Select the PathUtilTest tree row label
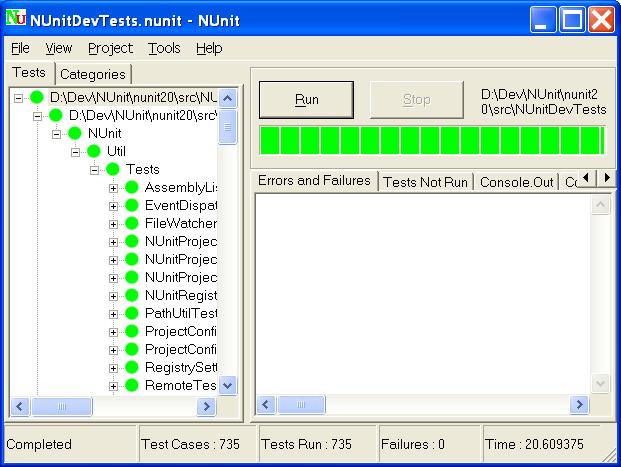 click(181, 313)
